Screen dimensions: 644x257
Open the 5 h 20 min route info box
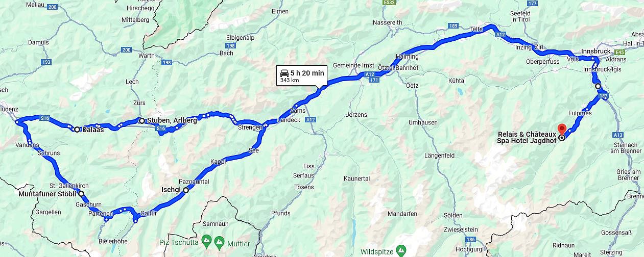tap(302, 76)
